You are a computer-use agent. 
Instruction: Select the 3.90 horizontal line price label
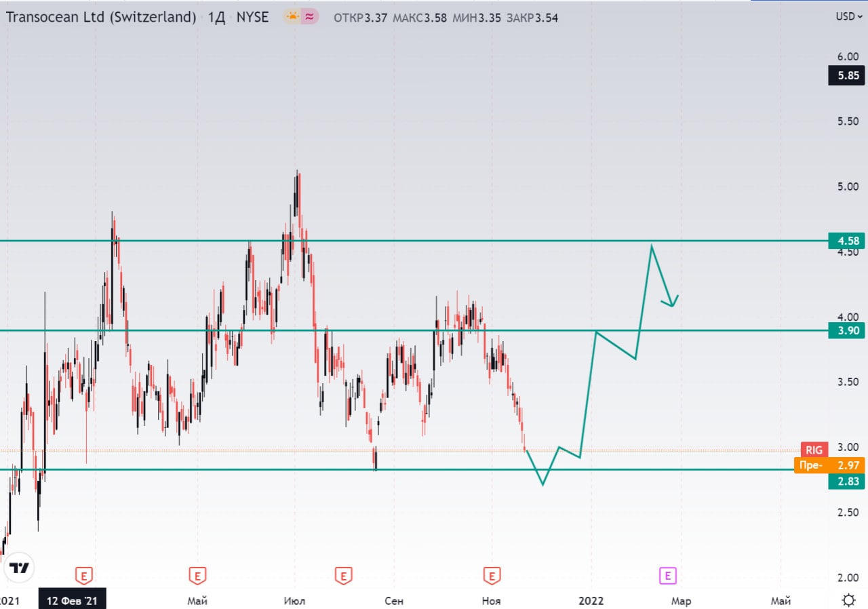pyautogui.click(x=846, y=331)
